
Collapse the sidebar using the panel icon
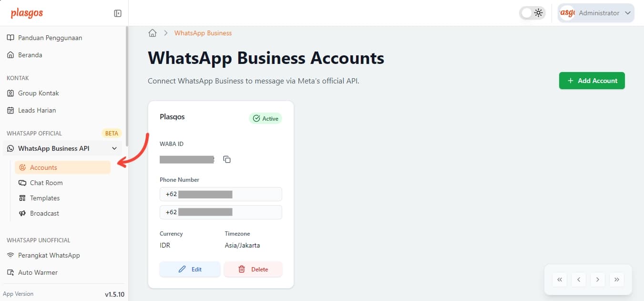(117, 13)
